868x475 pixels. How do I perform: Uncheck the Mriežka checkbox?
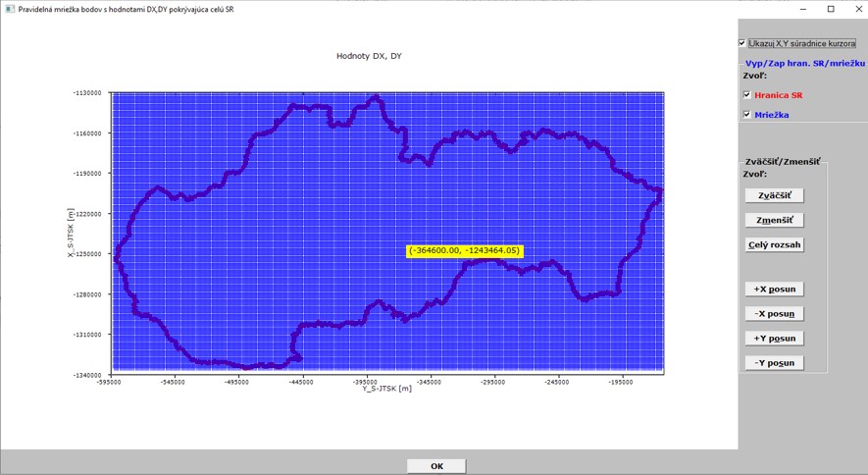pyautogui.click(x=746, y=115)
